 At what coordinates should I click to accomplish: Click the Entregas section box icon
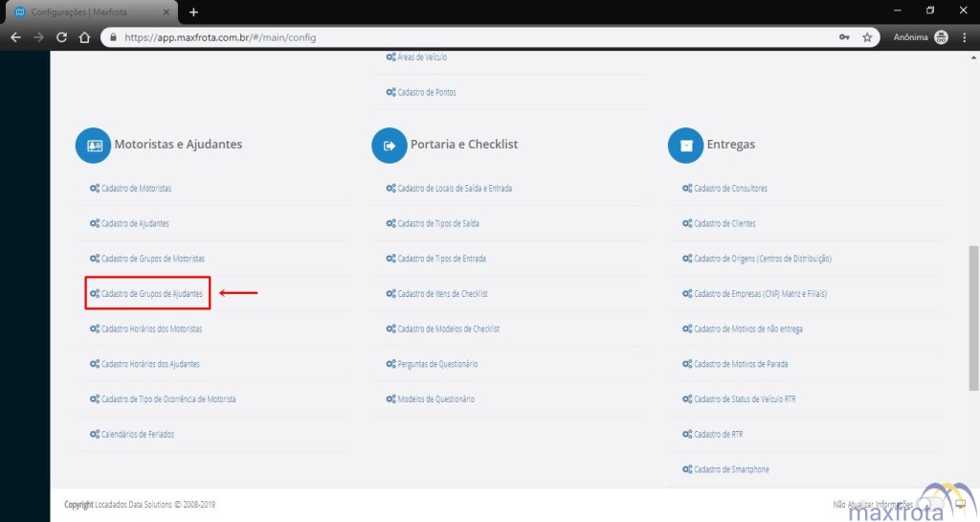coord(685,146)
